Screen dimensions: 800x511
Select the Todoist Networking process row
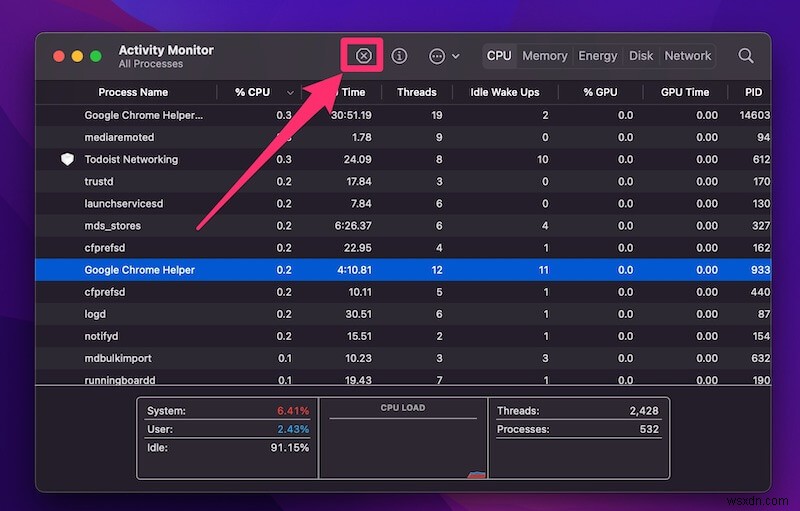(403, 160)
